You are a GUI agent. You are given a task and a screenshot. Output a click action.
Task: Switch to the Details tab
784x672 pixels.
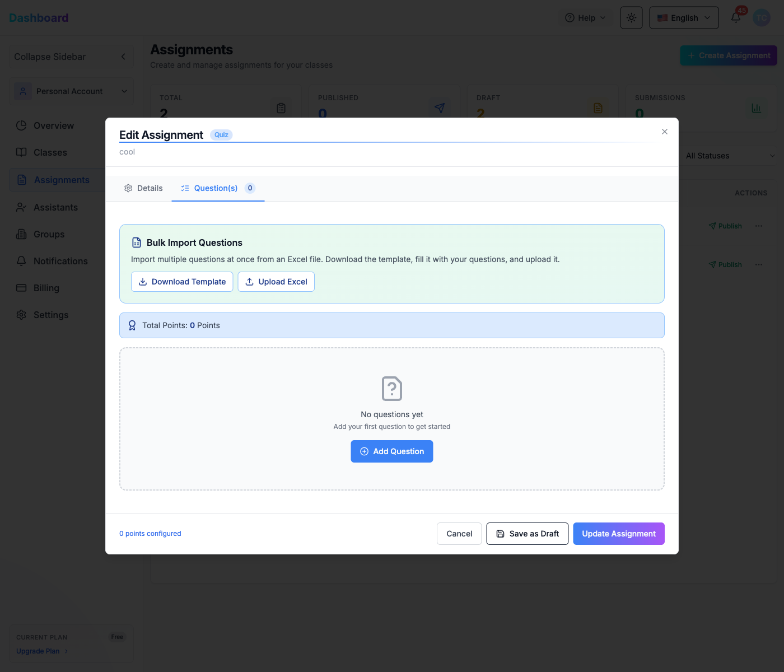pos(143,188)
